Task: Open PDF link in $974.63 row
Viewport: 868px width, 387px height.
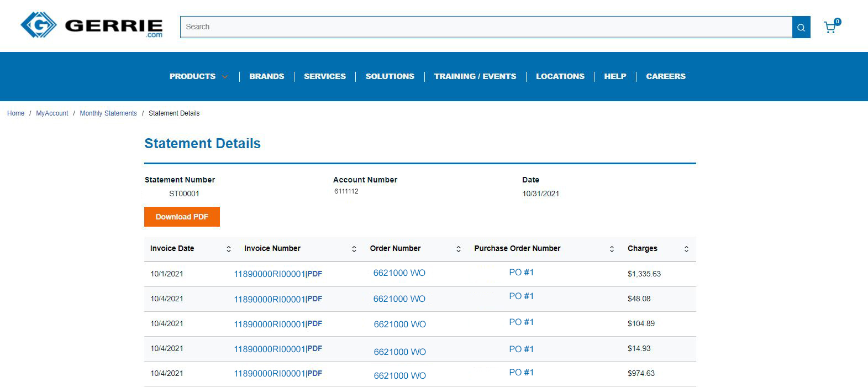Action: 315,374
